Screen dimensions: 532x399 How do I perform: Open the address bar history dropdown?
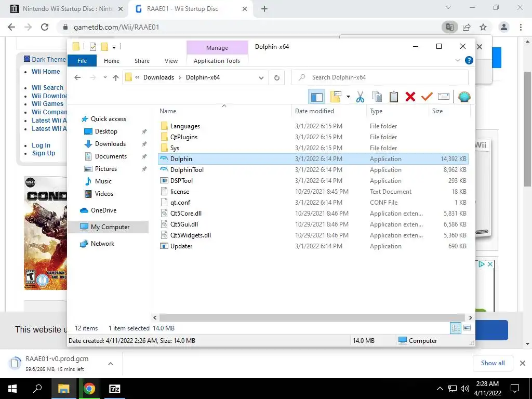tap(261, 78)
